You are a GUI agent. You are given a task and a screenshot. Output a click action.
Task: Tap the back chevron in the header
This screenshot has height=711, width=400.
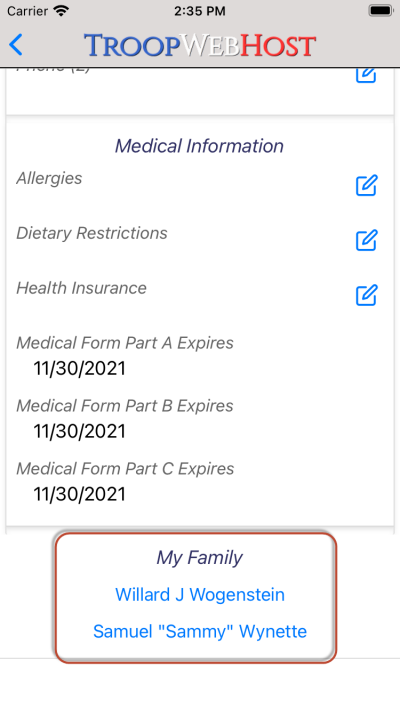[16, 45]
